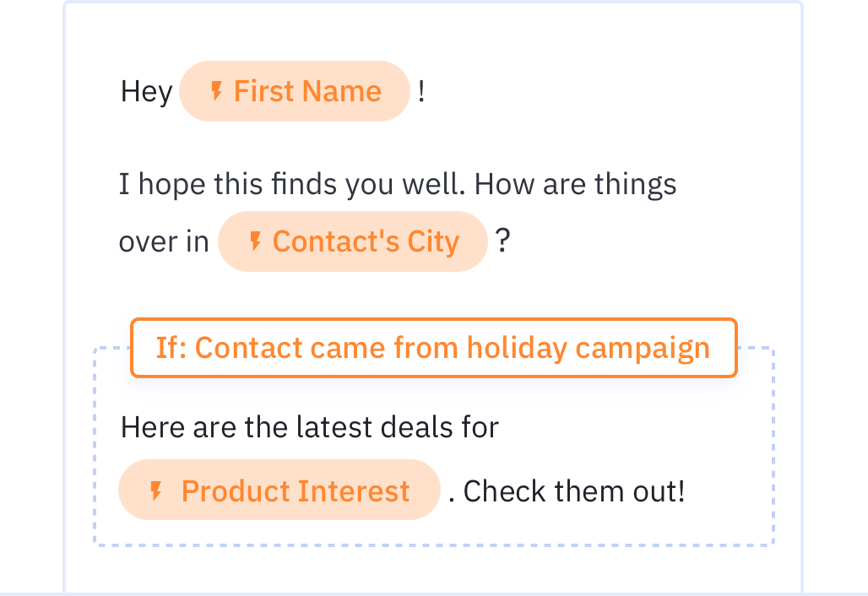Click the 'How are things' text
Viewport: 868px width, 596px height.
coord(576,184)
